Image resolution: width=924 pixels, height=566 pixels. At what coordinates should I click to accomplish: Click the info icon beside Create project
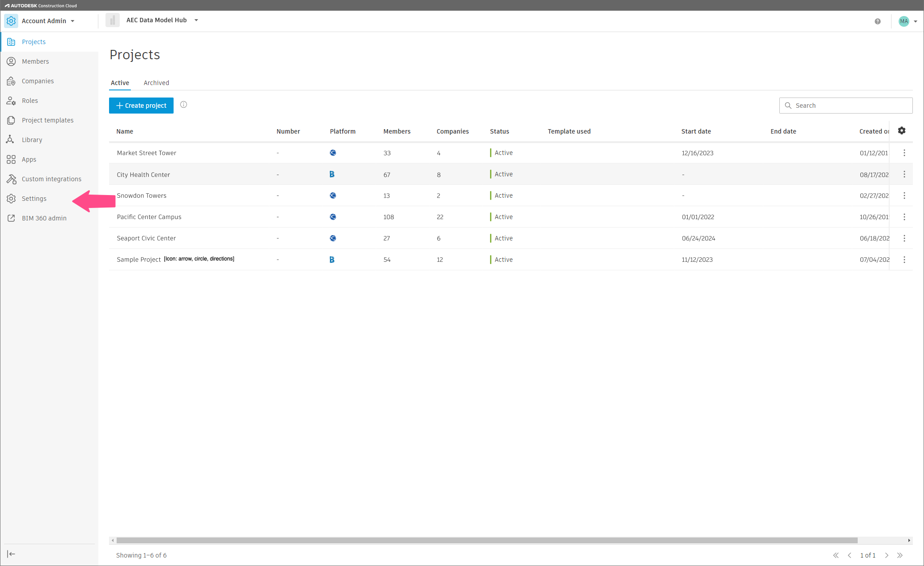point(183,105)
